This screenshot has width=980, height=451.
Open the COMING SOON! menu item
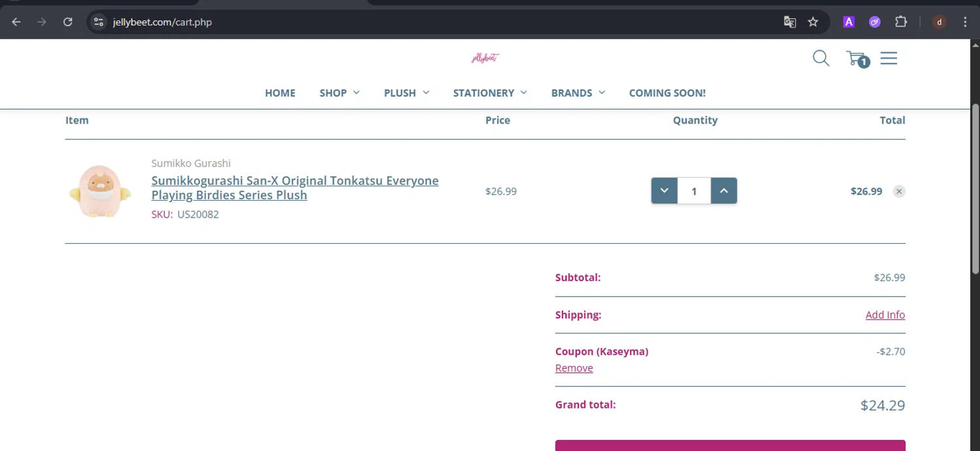coord(667,93)
